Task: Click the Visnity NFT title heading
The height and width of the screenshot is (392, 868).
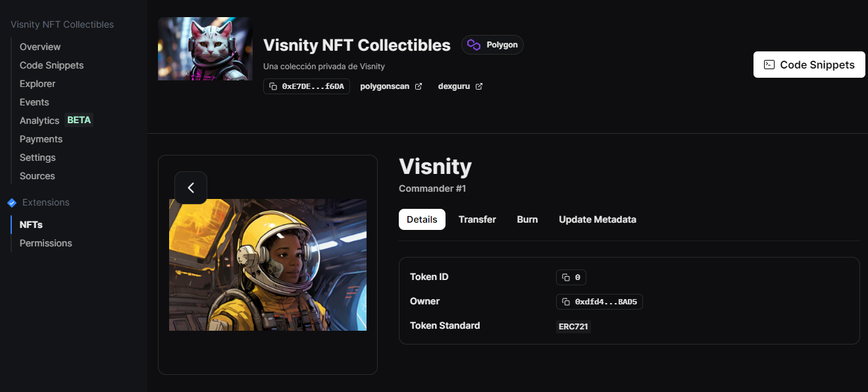Action: click(x=435, y=166)
